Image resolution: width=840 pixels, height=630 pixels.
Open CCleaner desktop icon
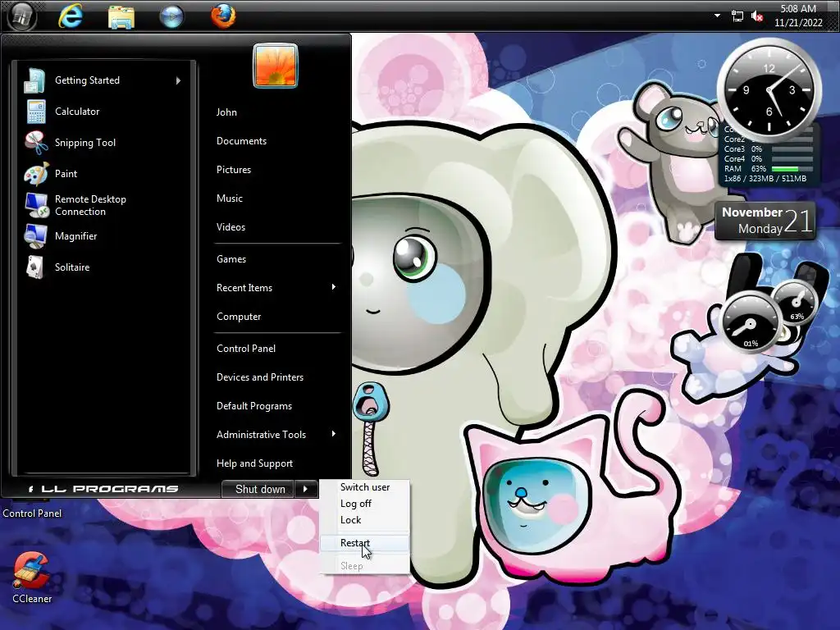point(32,577)
